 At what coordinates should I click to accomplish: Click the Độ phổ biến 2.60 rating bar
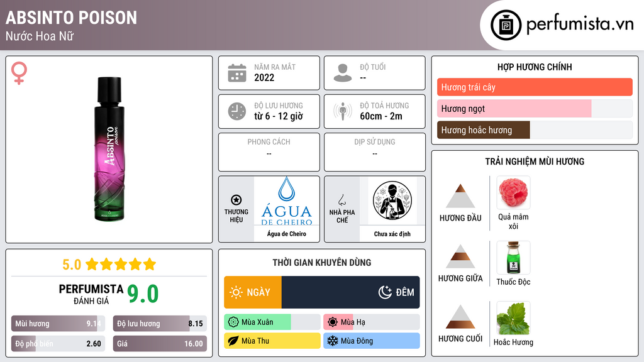[58, 344]
